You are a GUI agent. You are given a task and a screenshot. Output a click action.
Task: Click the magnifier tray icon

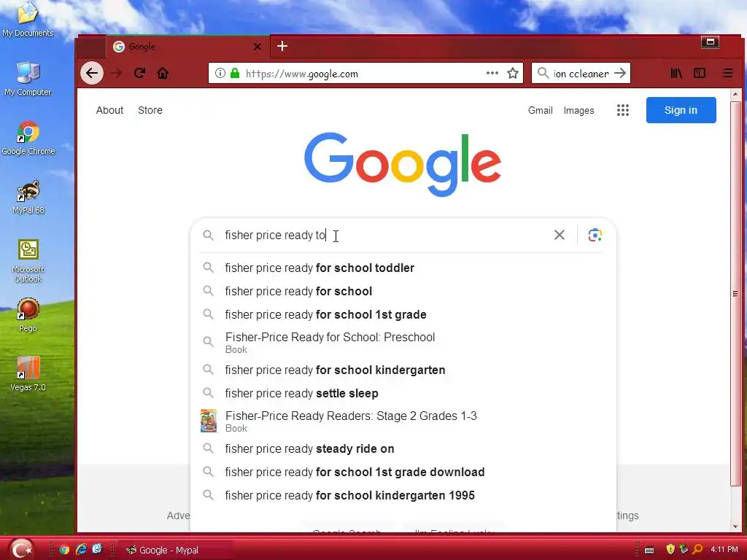click(x=697, y=550)
